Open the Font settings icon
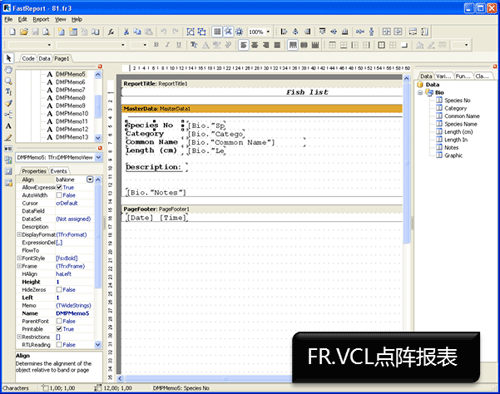 tap(194, 45)
